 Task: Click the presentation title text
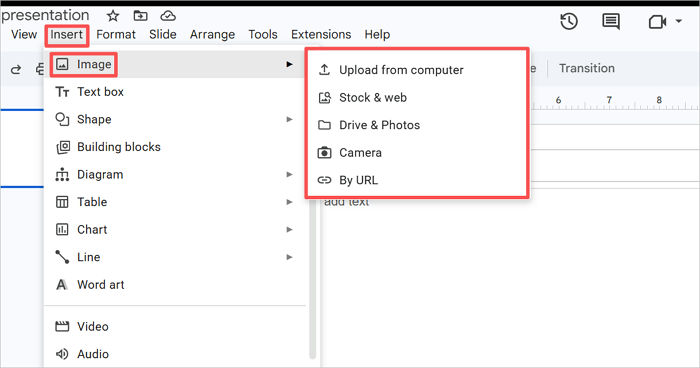click(x=45, y=15)
